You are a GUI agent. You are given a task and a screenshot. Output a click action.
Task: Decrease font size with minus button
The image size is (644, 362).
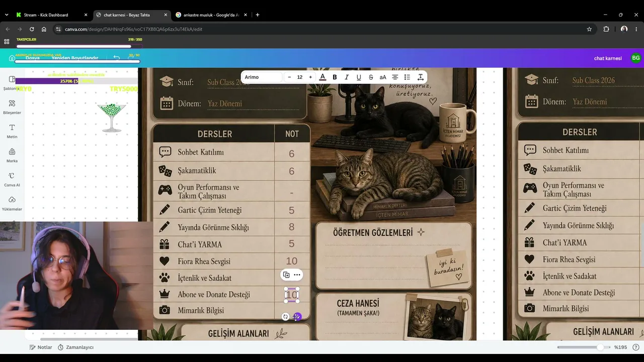click(289, 77)
